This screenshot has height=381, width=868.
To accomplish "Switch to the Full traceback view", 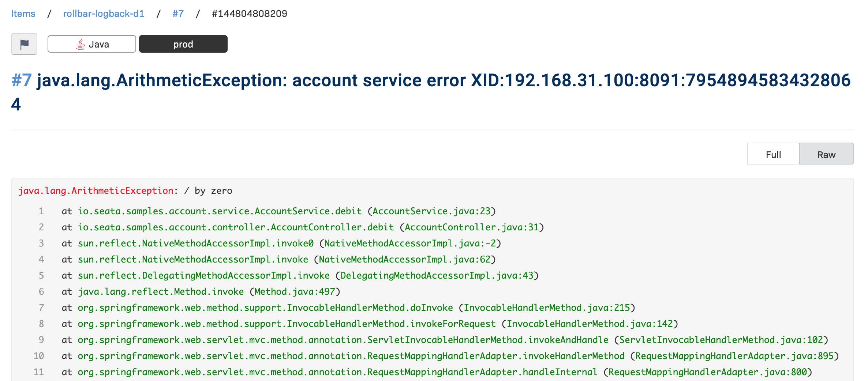I will point(773,154).
